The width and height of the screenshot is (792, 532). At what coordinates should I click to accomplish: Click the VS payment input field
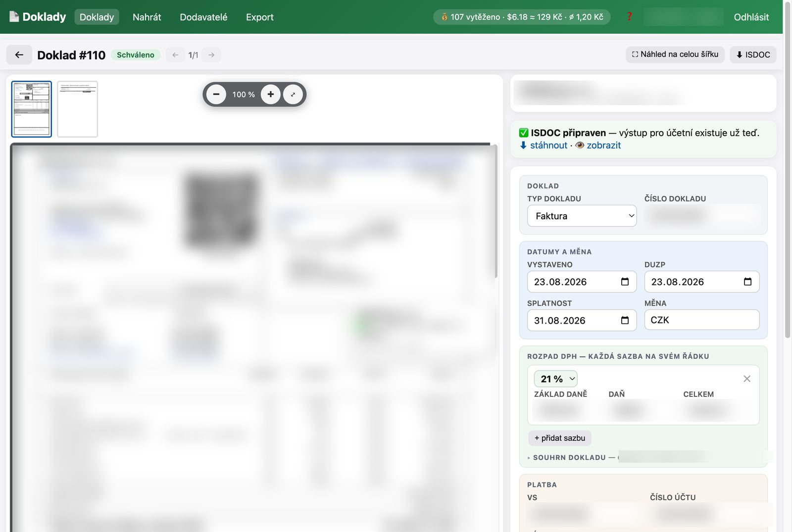click(584, 514)
